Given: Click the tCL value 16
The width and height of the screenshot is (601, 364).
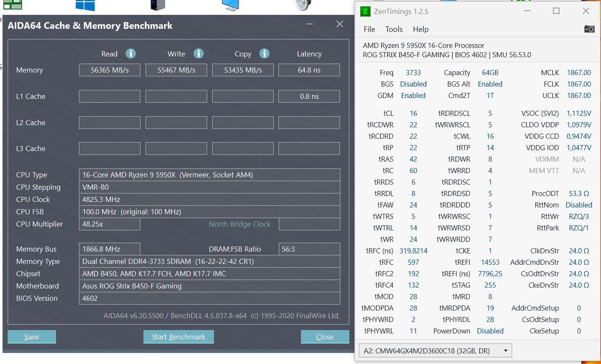Looking at the screenshot, I should (413, 113).
